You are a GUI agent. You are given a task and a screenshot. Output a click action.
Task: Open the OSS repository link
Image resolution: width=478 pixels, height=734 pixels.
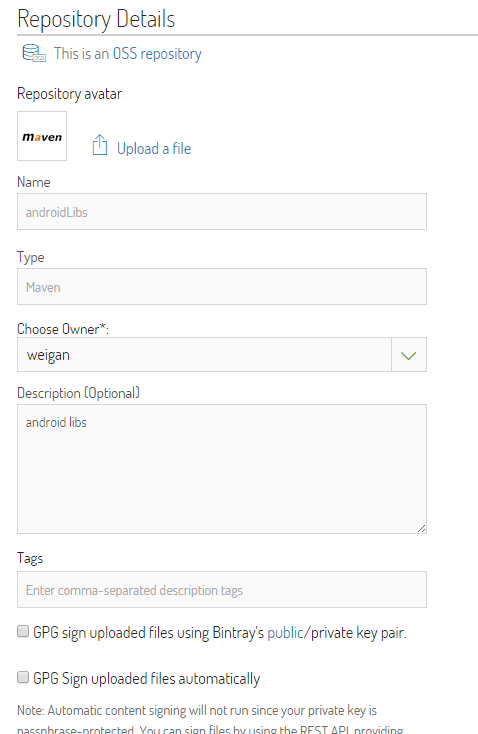(157, 54)
